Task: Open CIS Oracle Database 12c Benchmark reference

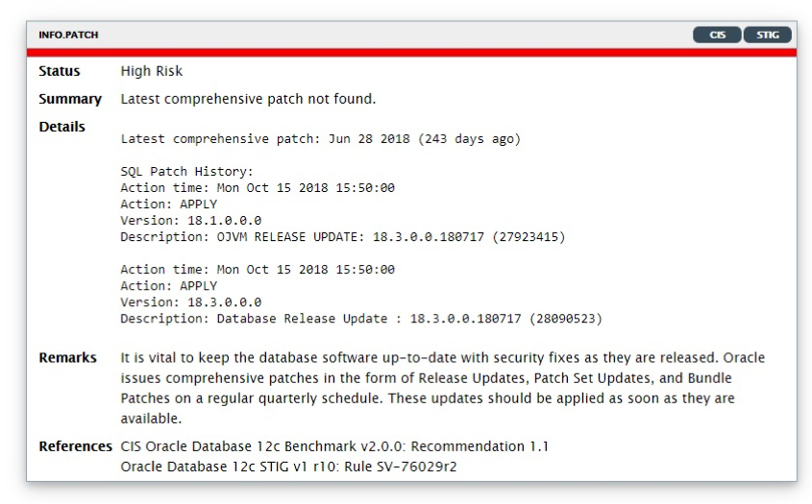Action: point(334,446)
